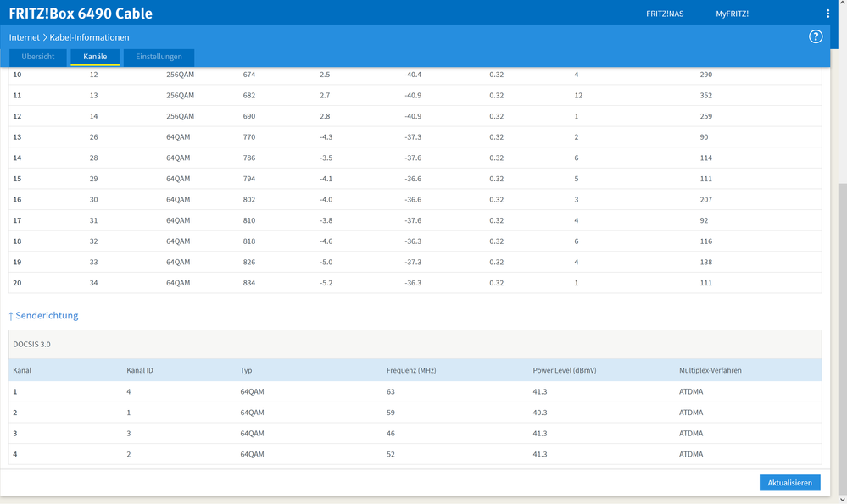The width and height of the screenshot is (847, 504).
Task: Click value -5.2 in channel 20 row
Action: click(326, 283)
